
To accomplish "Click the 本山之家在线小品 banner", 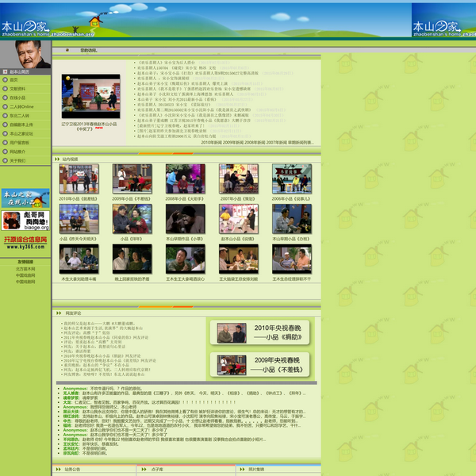I will pos(25,197).
